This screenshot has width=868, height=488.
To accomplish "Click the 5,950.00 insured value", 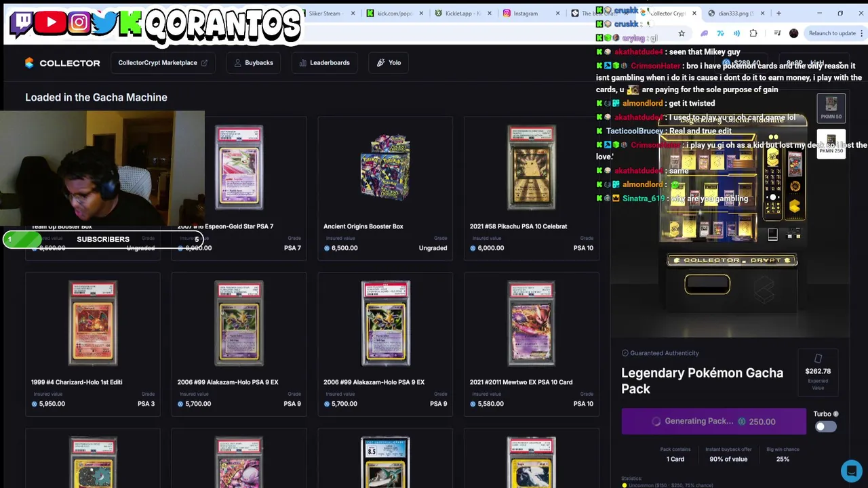I will tap(48, 404).
